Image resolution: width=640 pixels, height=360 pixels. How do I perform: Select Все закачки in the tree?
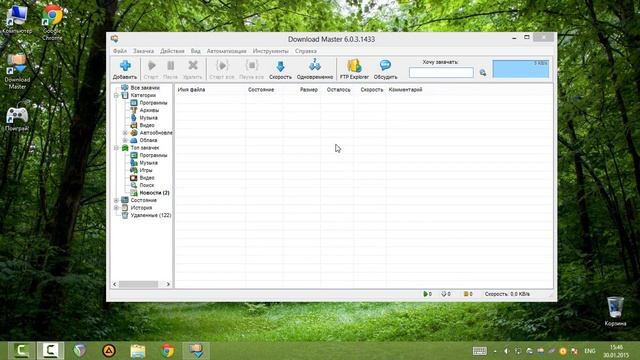pos(145,88)
